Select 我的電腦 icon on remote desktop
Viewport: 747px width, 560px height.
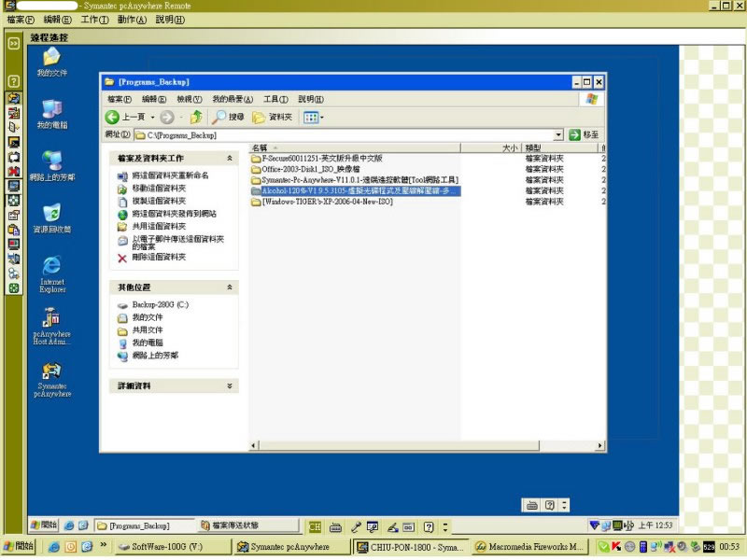(52, 114)
